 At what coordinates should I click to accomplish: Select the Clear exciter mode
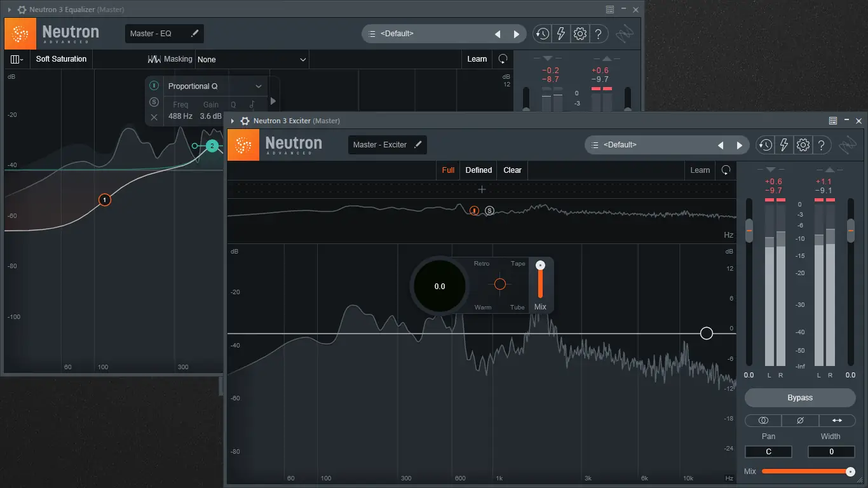pos(512,170)
